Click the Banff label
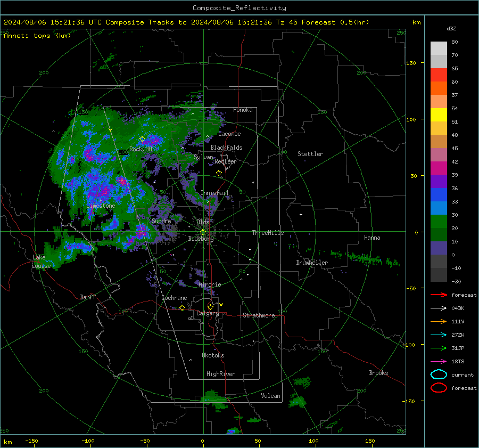The height and width of the screenshot is (448, 479). point(88,297)
